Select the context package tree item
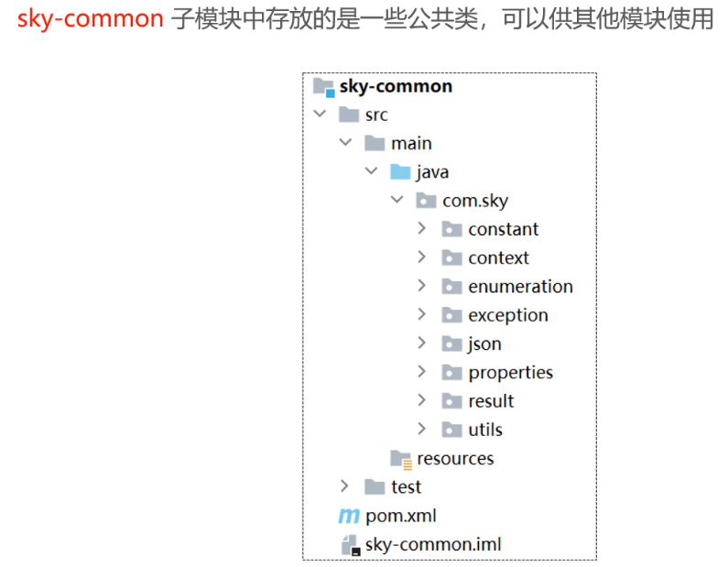The width and height of the screenshot is (728, 567). coord(498,257)
